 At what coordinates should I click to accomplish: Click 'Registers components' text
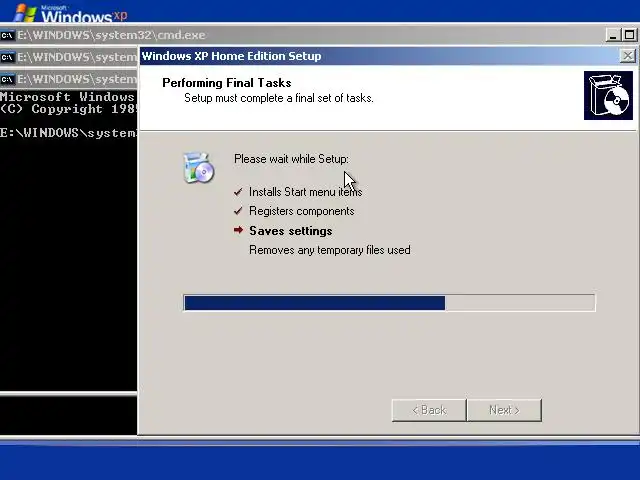pyautogui.click(x=302, y=211)
